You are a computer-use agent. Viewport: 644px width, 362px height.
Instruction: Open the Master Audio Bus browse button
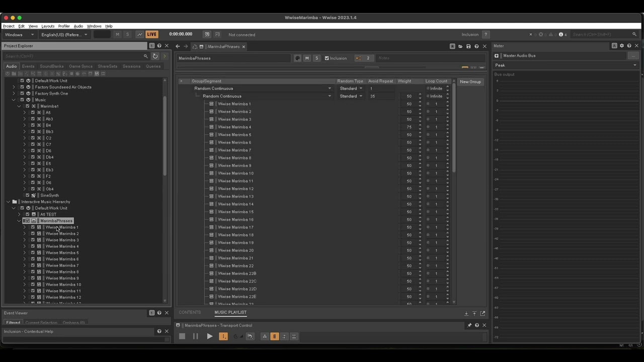click(633, 56)
